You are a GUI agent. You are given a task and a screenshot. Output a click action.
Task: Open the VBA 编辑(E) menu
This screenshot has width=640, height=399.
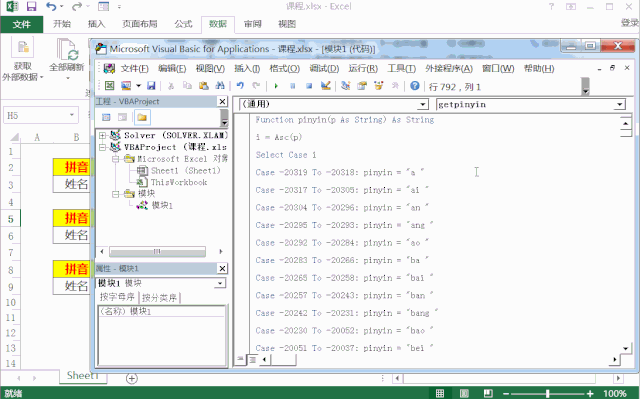[172, 68]
